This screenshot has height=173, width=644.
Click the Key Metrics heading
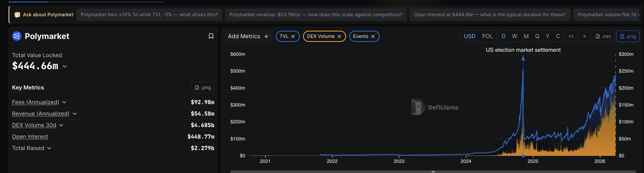[28, 88]
